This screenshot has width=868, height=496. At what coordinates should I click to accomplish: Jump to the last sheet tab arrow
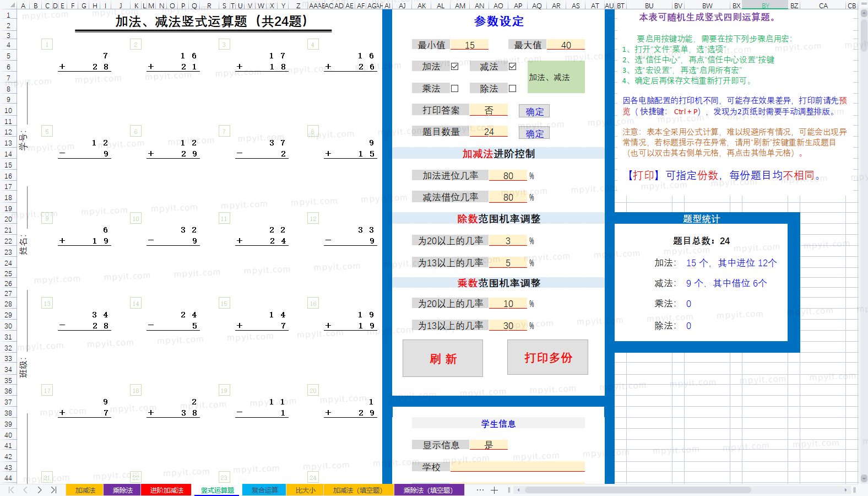point(54,490)
